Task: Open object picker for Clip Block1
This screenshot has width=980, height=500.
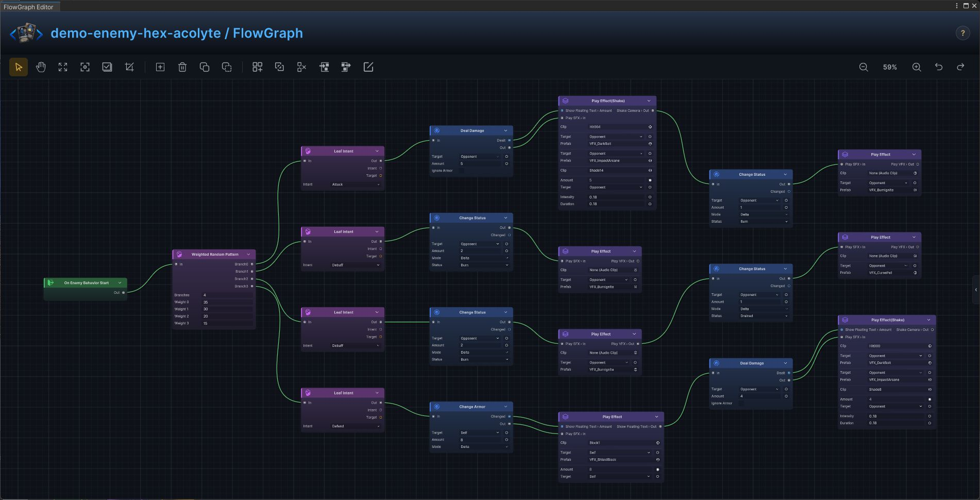Action: click(658, 443)
